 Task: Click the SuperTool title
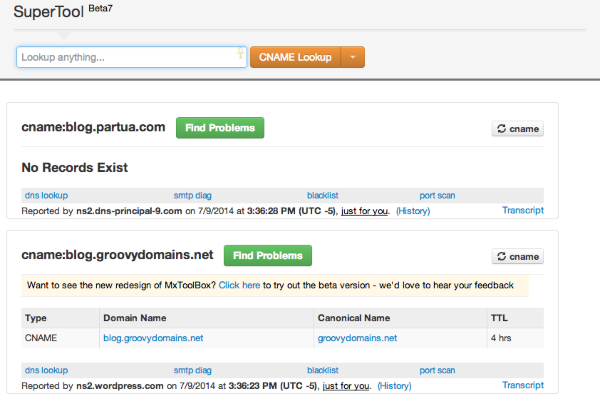point(48,12)
